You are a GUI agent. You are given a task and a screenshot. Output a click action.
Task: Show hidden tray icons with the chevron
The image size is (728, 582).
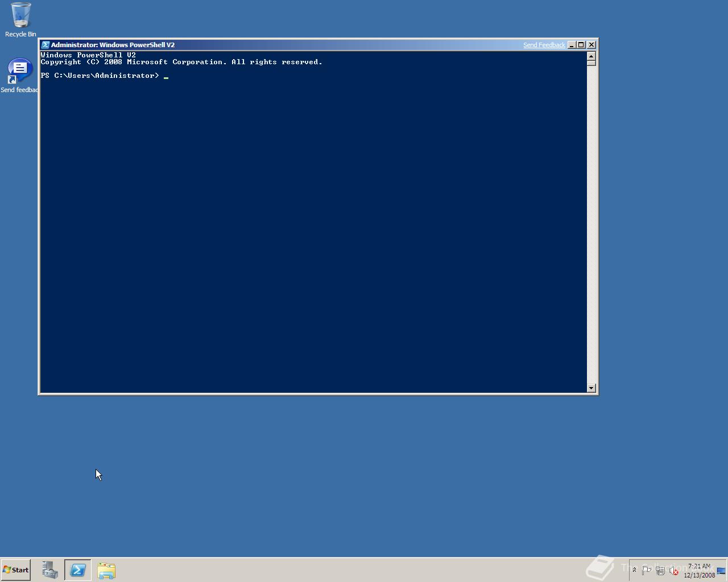634,570
